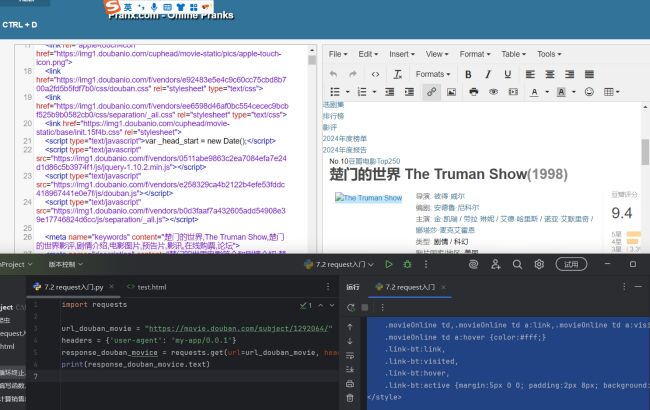Open the table insert dropdown
Screen dimensions: 650x410
point(611,92)
